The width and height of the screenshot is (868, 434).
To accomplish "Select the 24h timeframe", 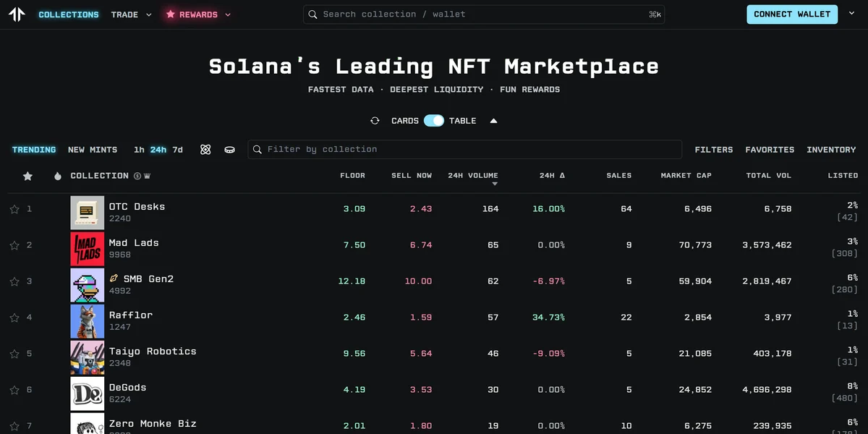I will coord(158,150).
